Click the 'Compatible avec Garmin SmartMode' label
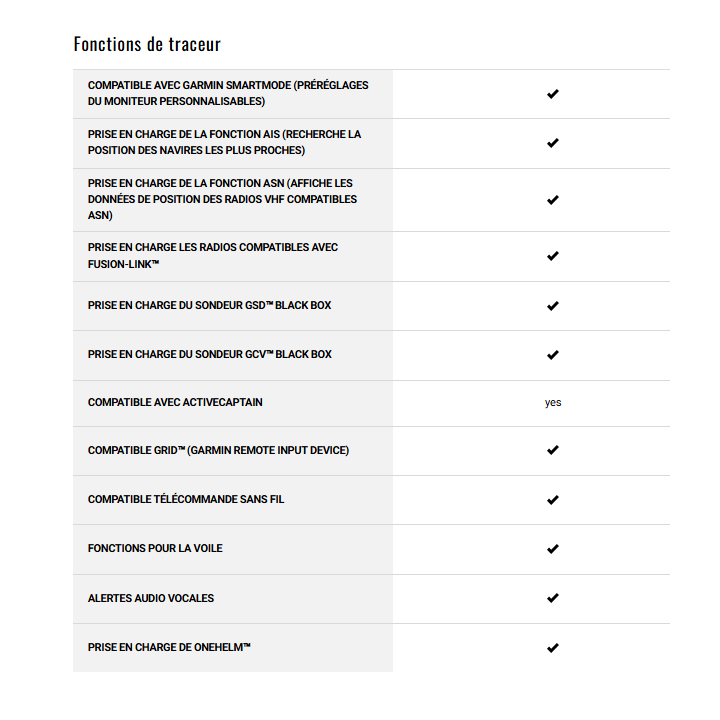This screenshot has width=720, height=720. (x=228, y=93)
